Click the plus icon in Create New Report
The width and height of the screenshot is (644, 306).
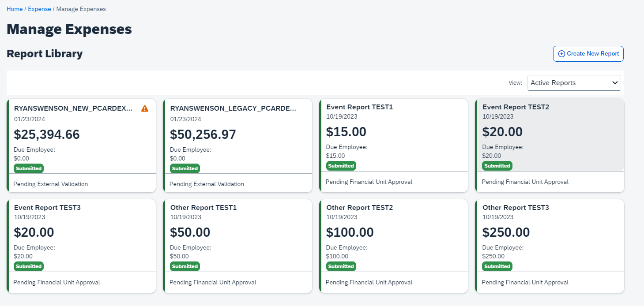pos(561,54)
